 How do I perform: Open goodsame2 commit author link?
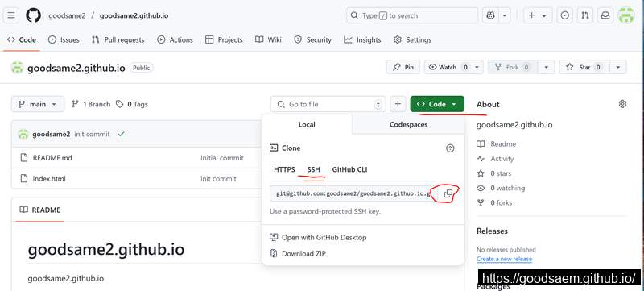click(51, 134)
